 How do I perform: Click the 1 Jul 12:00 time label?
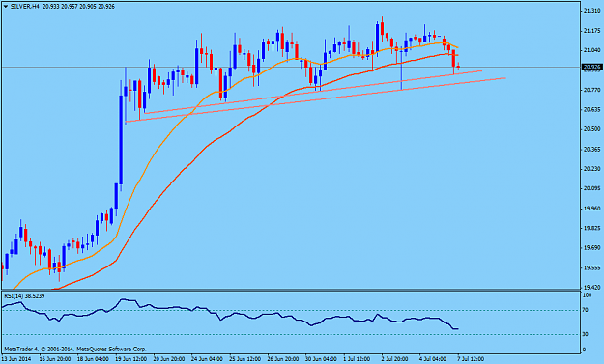tap(357, 359)
